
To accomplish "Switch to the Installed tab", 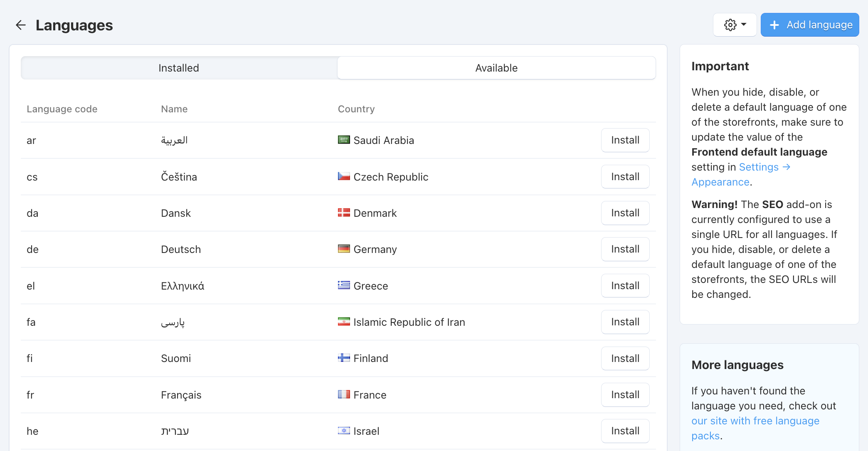I will [x=179, y=68].
